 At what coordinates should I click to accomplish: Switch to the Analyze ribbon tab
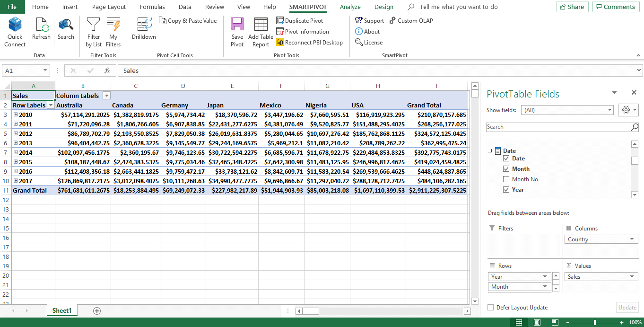tap(350, 7)
